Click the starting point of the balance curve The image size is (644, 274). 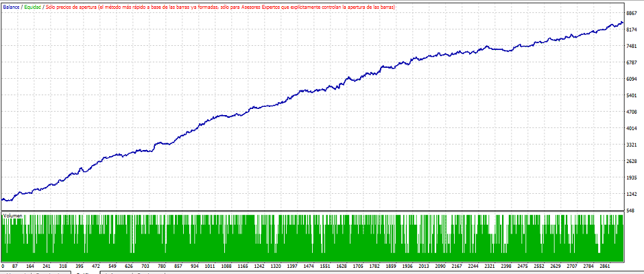tap(3, 199)
